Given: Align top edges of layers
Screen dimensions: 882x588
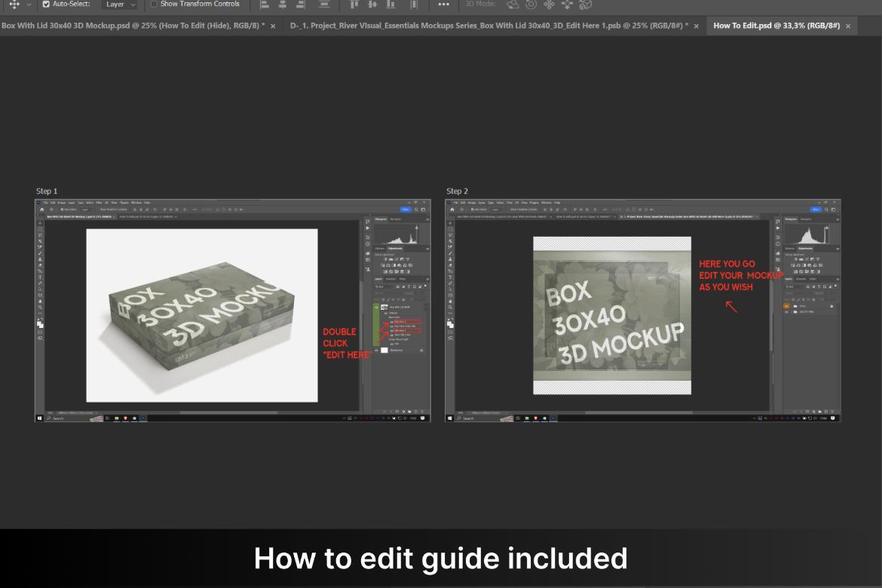Looking at the screenshot, I should pos(354,5).
